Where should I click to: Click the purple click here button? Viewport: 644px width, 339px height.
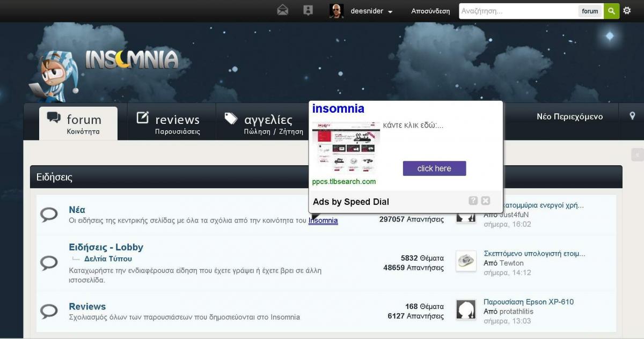click(x=434, y=168)
